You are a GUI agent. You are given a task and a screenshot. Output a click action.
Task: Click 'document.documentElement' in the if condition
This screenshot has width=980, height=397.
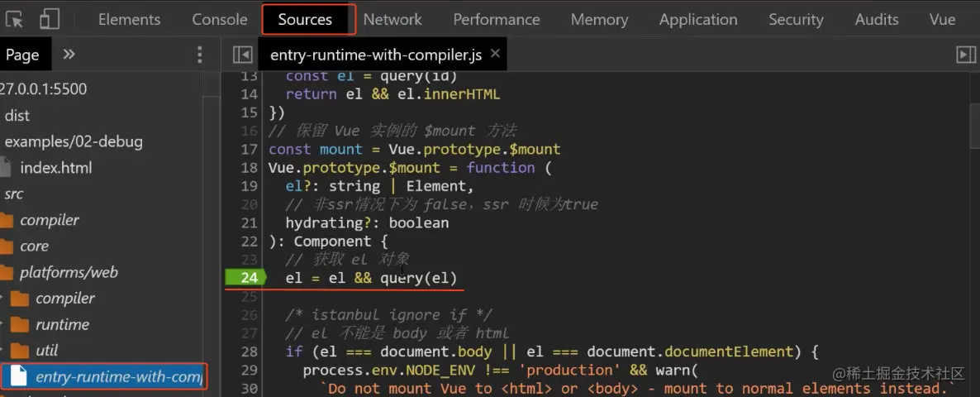click(690, 352)
